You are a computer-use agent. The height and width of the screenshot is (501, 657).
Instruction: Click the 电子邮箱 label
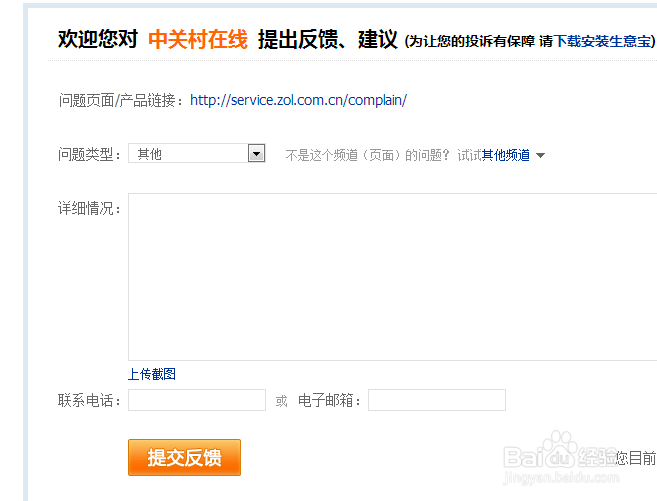click(x=329, y=400)
